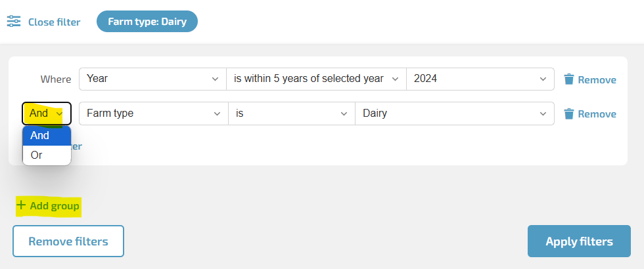Click the Apply filters button
The image size is (644, 269).
[x=579, y=241]
